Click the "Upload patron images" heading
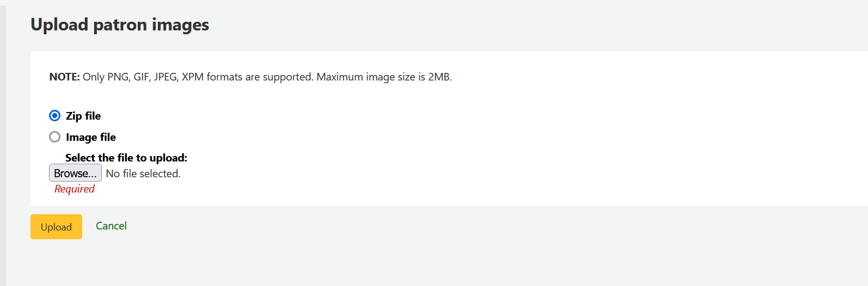Screen dimensions: 868x286 tap(120, 24)
